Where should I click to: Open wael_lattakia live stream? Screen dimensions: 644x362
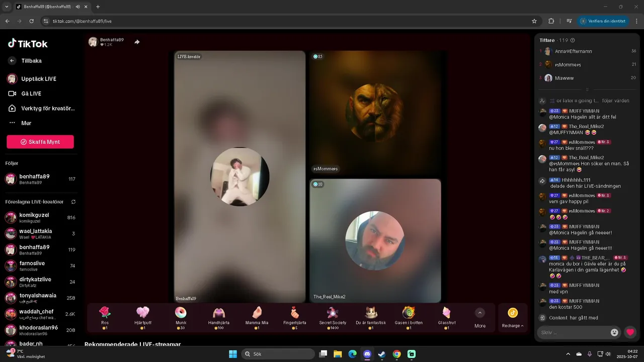coord(40,233)
